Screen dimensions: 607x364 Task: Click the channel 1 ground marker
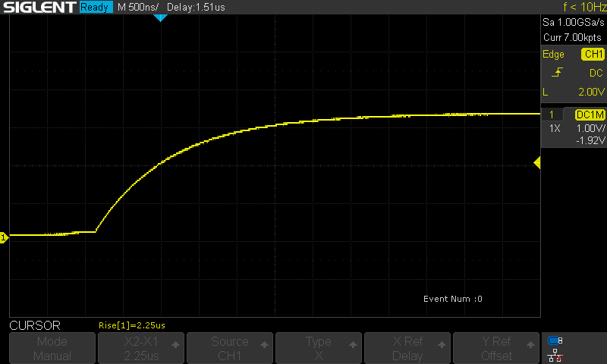(x=4, y=238)
